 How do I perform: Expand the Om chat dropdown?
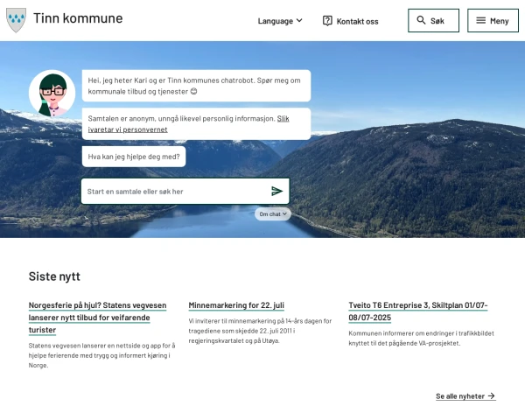(273, 214)
